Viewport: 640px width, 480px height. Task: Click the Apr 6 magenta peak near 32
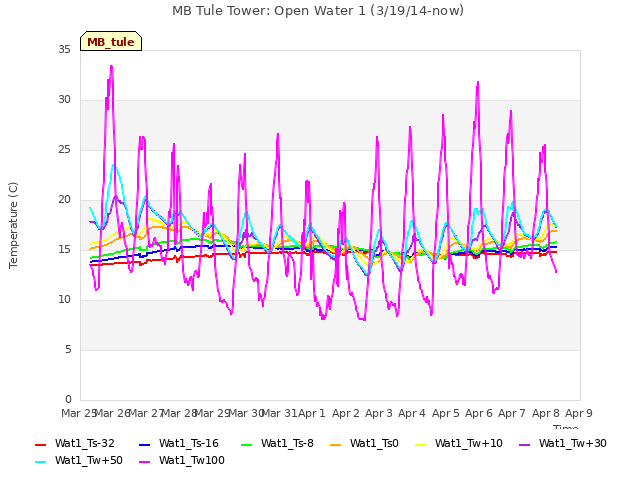(478, 83)
